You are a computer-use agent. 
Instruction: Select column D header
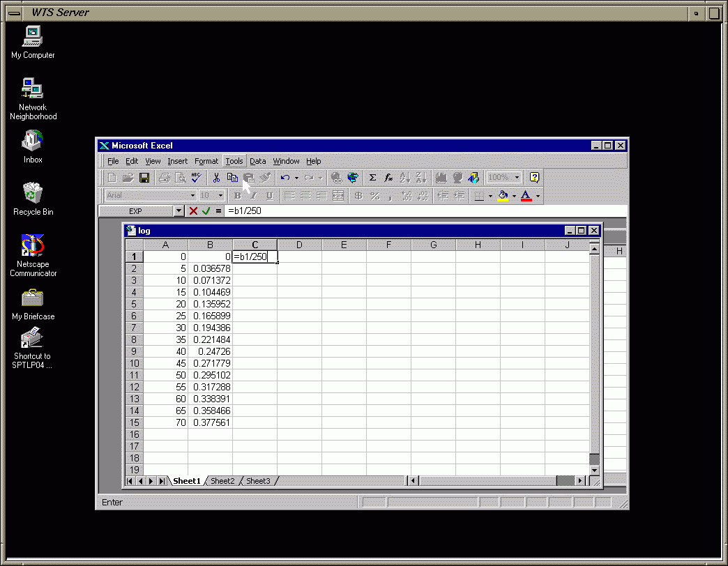299,245
